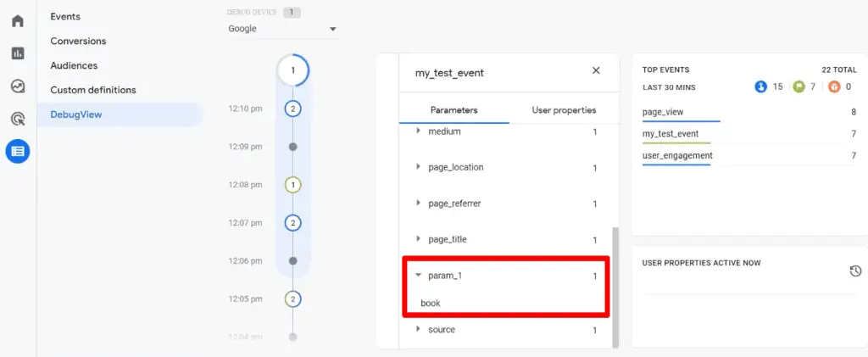Click the debug device count badge
The width and height of the screenshot is (868, 357).
[292, 12]
